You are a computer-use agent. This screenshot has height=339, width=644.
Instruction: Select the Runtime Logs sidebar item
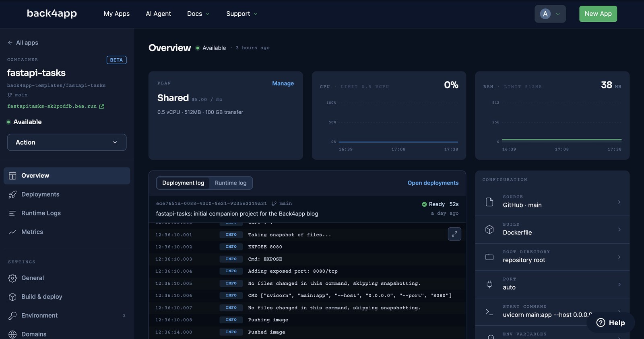67,213
